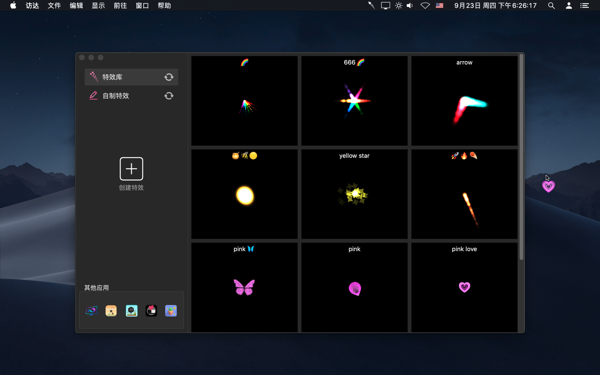Open the 窗口 menu
Viewport: 600px width, 375px height.
point(142,5)
